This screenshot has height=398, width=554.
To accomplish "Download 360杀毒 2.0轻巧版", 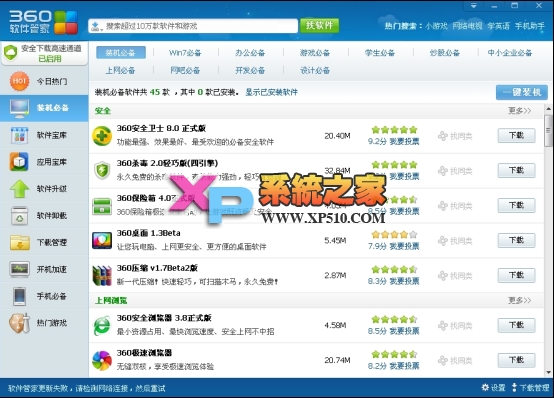I will [517, 170].
